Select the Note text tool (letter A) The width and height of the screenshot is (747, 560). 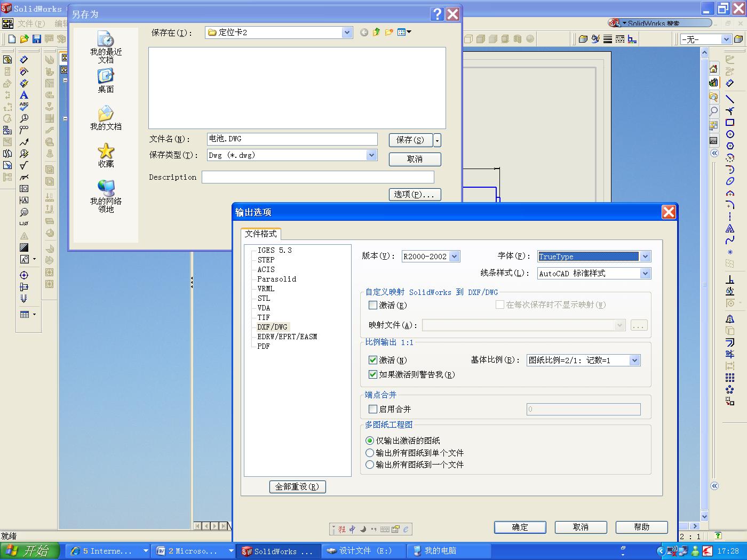24,95
